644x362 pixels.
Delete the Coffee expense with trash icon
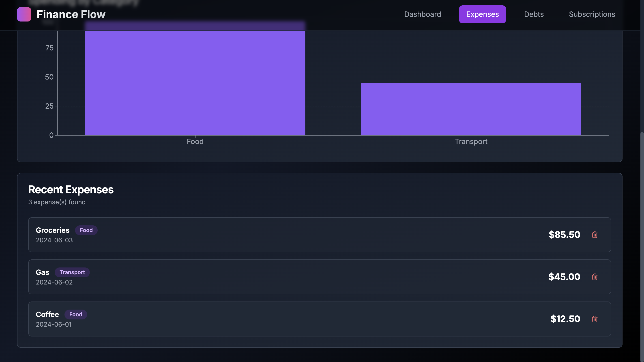pos(595,319)
